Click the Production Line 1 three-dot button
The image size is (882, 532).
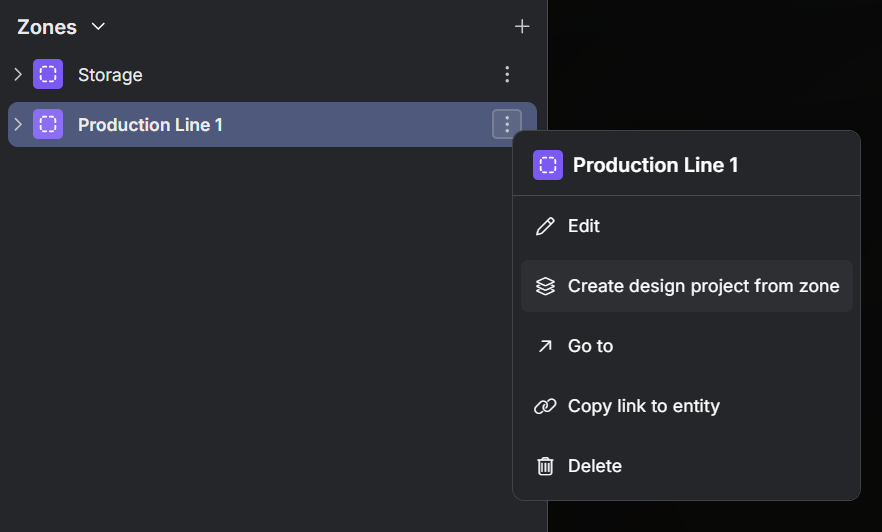tap(507, 124)
